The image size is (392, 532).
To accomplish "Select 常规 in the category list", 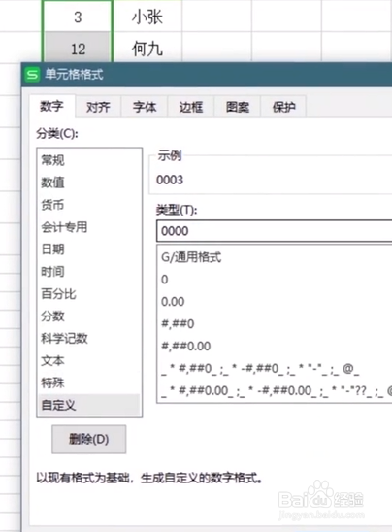I will (x=89, y=160).
